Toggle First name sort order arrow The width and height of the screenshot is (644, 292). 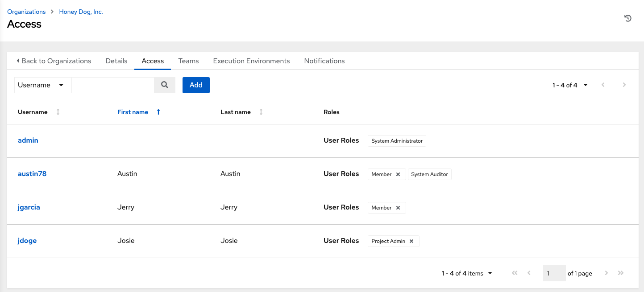pyautogui.click(x=158, y=112)
